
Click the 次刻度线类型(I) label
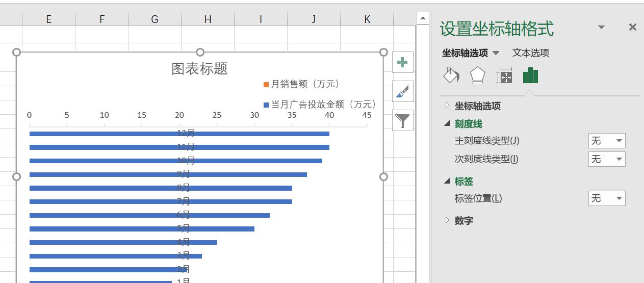click(486, 159)
